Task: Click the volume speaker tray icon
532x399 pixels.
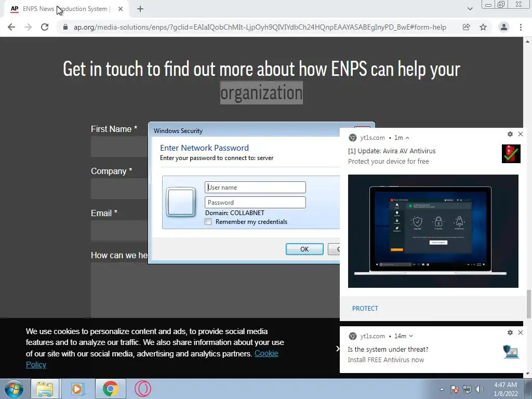Action: 479,389
